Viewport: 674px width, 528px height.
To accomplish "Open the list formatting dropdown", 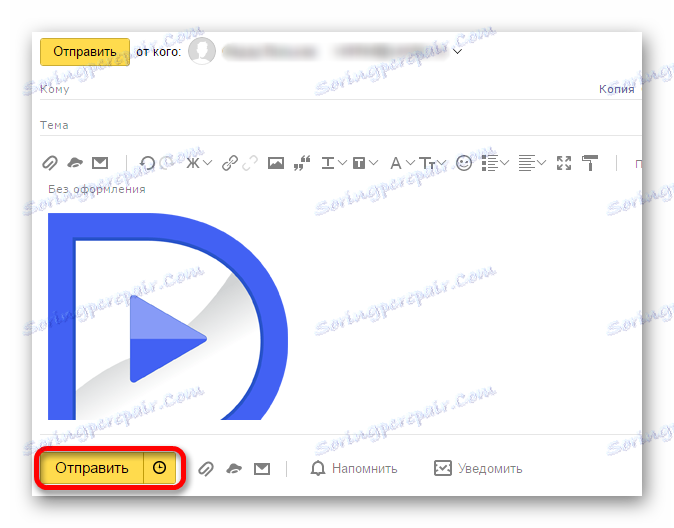I will 495,163.
